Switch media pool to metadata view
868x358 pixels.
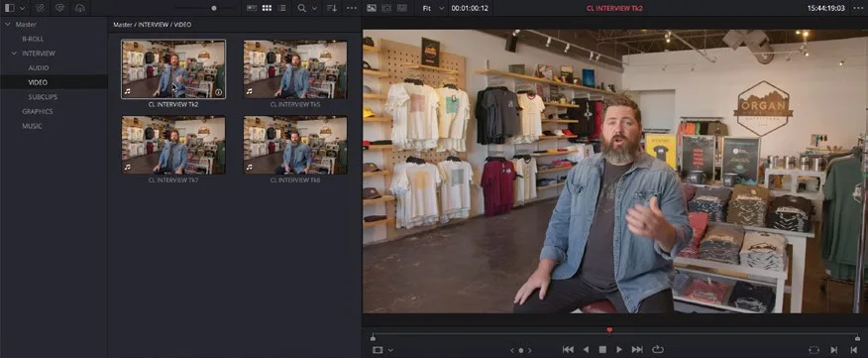pyautogui.click(x=252, y=8)
